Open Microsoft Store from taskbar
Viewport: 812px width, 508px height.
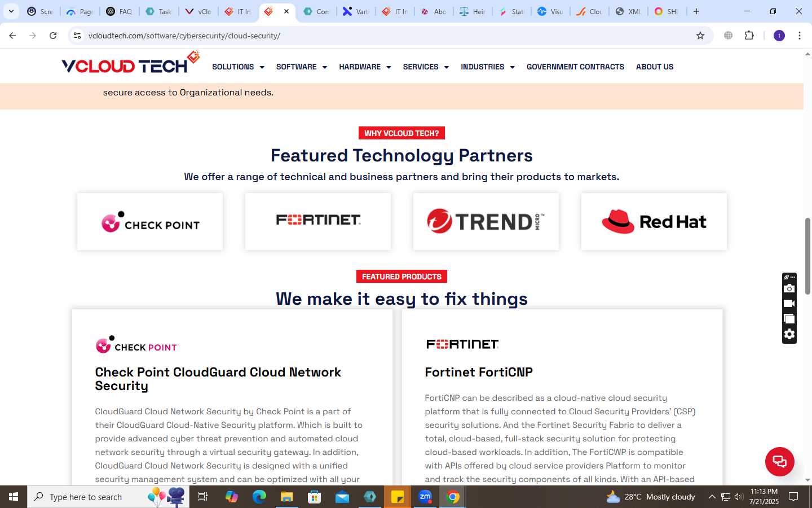pyautogui.click(x=314, y=497)
